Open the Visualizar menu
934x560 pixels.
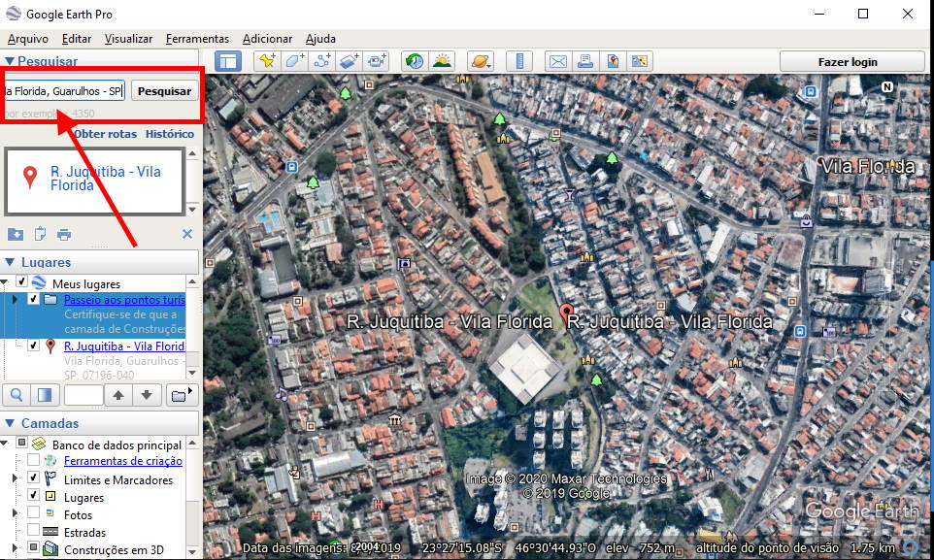click(129, 39)
